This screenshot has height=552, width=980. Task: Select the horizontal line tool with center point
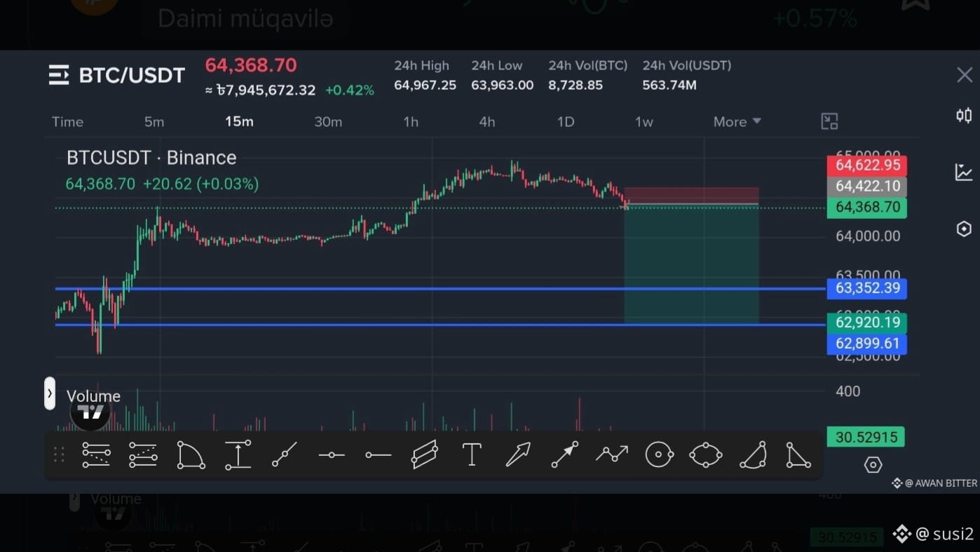(x=332, y=455)
